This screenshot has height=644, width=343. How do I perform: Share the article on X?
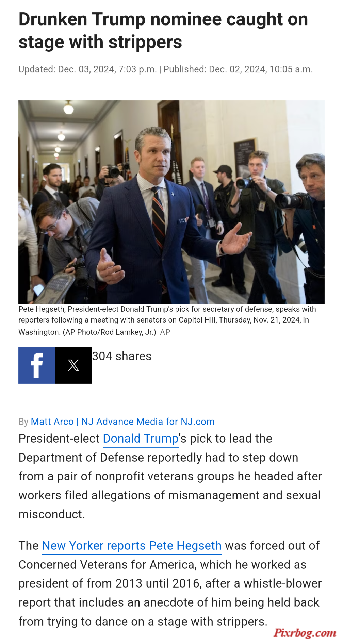[x=73, y=365]
